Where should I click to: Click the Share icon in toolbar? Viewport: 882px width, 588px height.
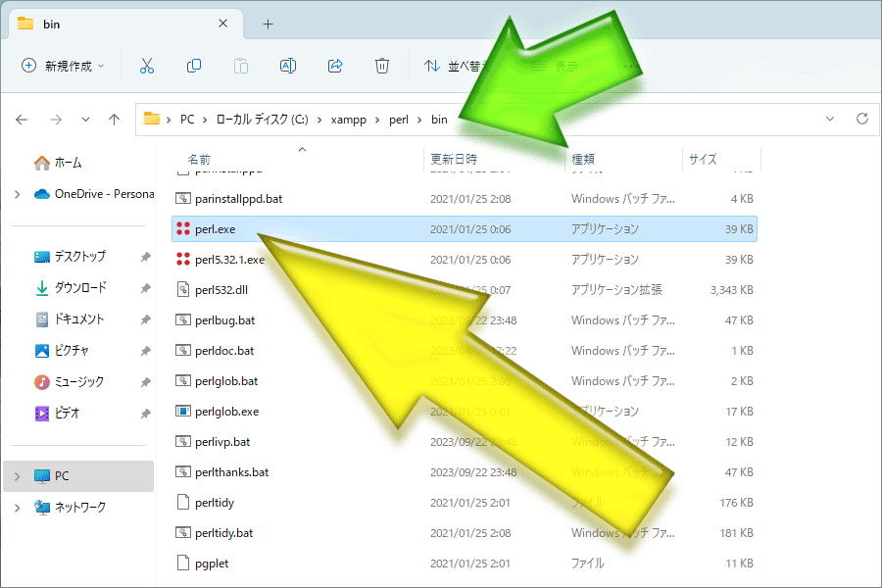point(335,66)
